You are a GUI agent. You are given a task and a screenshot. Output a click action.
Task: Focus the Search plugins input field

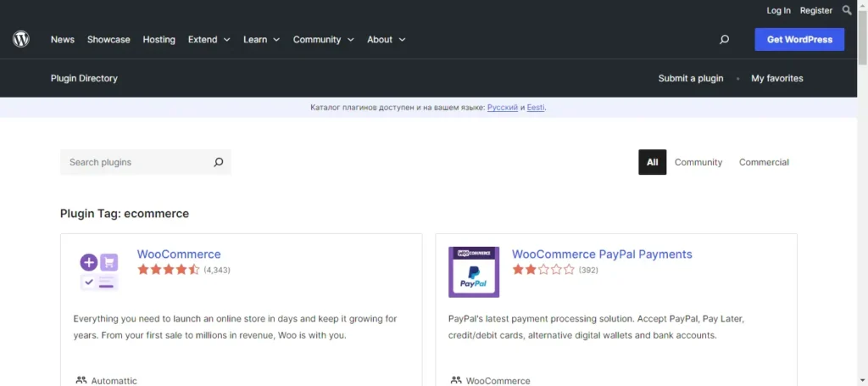coord(136,162)
